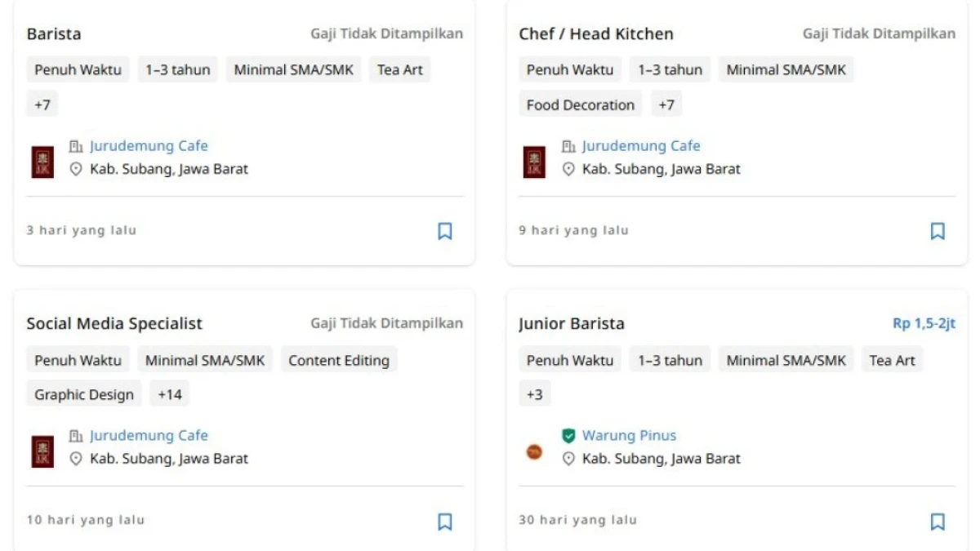Screen dimensions: 980x551
Task: Click Penuh Waktu tag on Barista card
Action: click(x=78, y=69)
